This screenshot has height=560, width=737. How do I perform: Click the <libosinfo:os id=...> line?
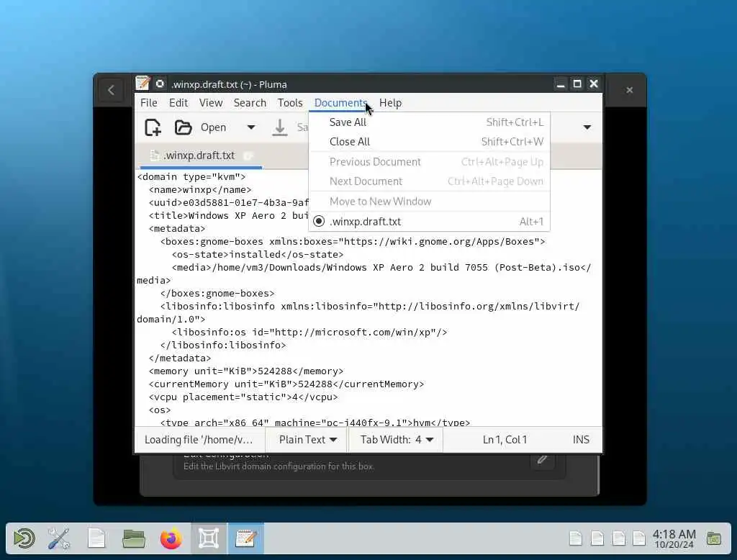(309, 332)
